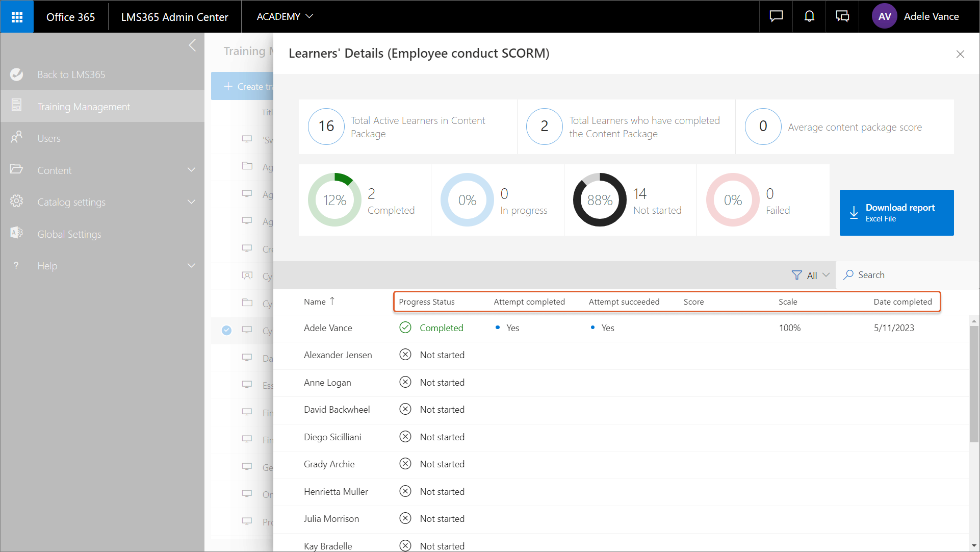The height and width of the screenshot is (552, 980).
Task: Collapse the left sidebar with arrow
Action: (x=192, y=45)
